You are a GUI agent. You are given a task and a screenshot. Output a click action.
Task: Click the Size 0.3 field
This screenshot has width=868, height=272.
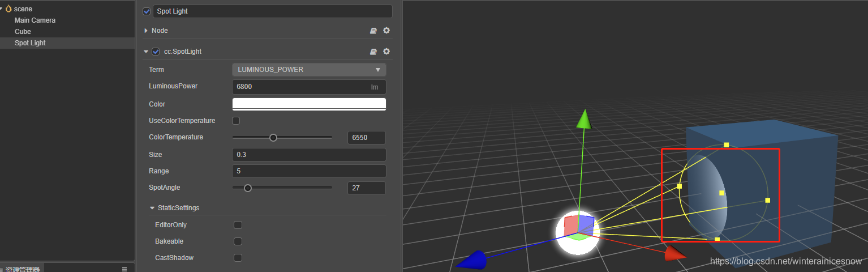(x=309, y=155)
